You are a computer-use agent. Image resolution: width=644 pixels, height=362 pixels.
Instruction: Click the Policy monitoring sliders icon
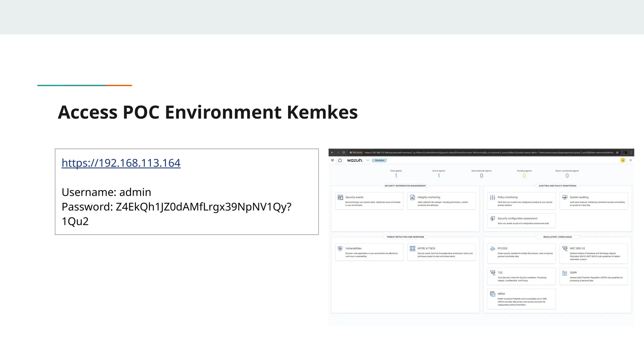(x=492, y=197)
